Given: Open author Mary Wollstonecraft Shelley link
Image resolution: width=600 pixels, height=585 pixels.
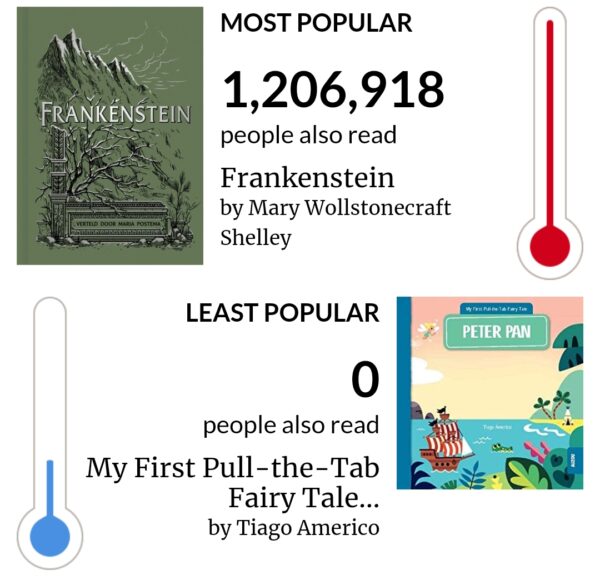Looking at the screenshot, I should point(335,223).
